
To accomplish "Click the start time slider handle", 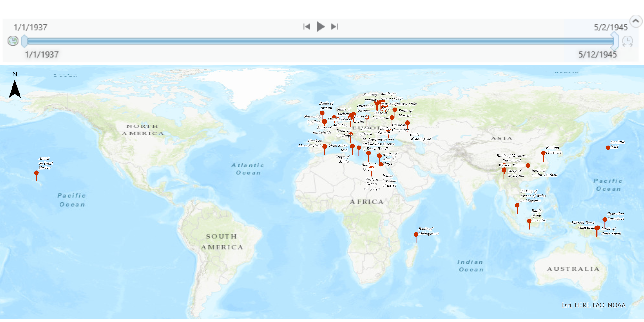I will [24, 41].
